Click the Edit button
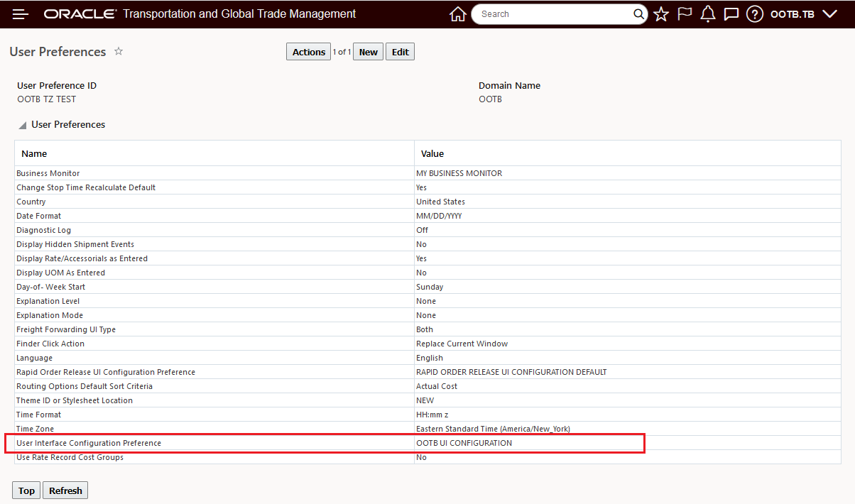The width and height of the screenshot is (855, 504). [401, 52]
